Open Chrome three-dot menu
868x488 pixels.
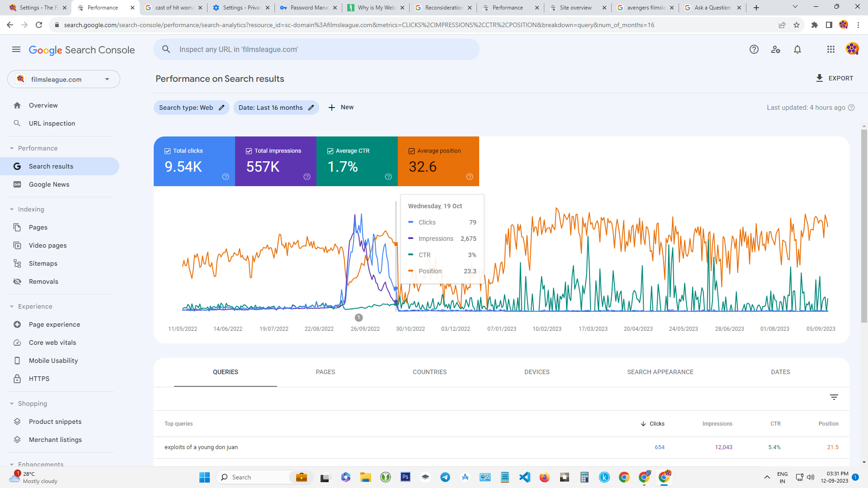pyautogui.click(x=858, y=25)
